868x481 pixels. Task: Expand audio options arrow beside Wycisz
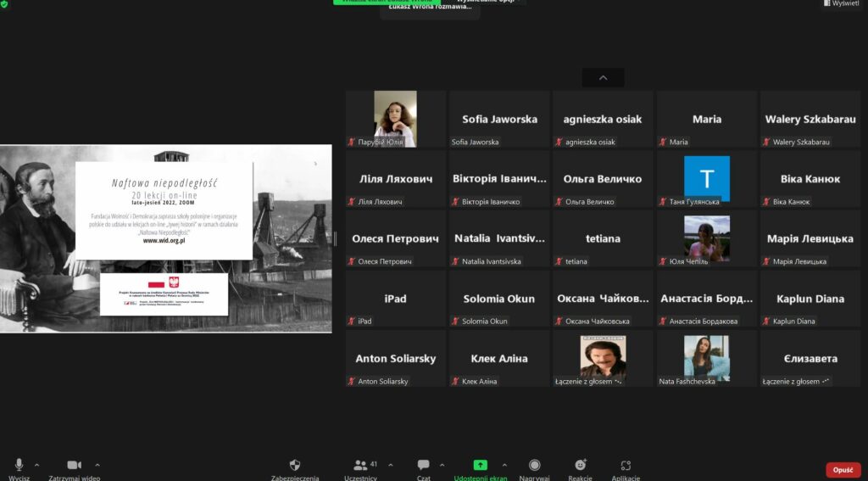pos(36,465)
